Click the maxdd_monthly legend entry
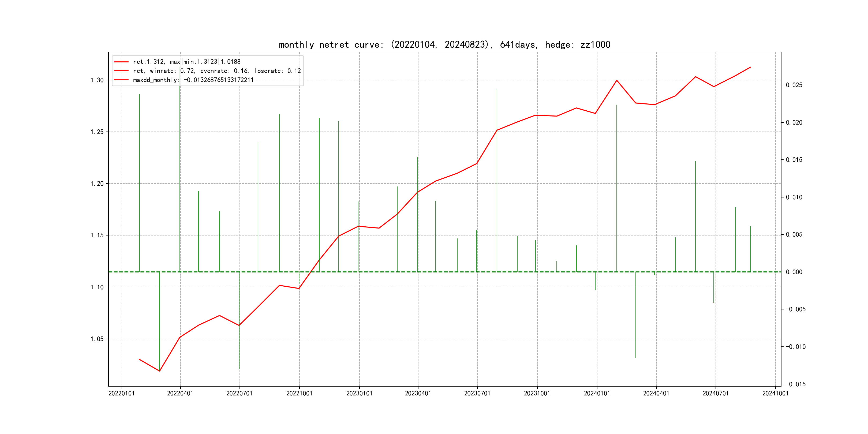Viewport: 868px width, 434px height. point(193,80)
